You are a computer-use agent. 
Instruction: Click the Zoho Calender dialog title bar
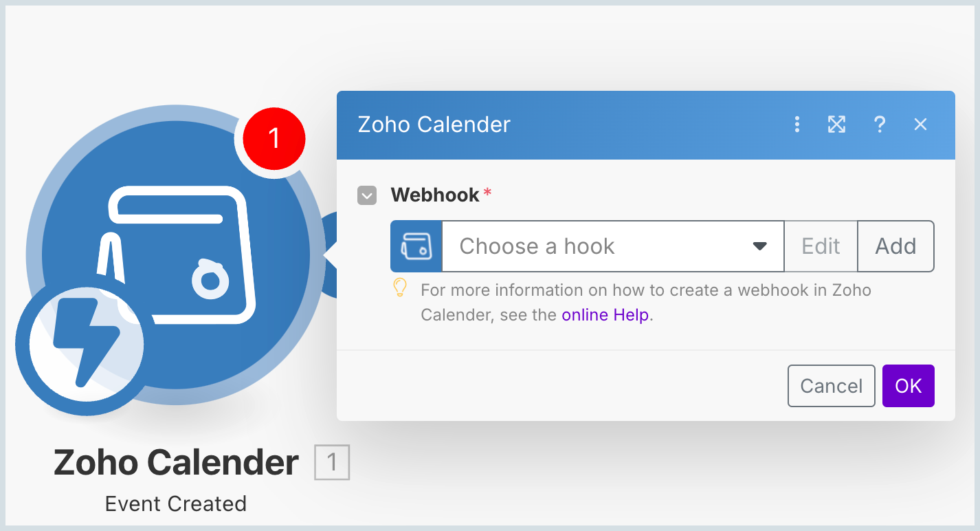pos(584,124)
